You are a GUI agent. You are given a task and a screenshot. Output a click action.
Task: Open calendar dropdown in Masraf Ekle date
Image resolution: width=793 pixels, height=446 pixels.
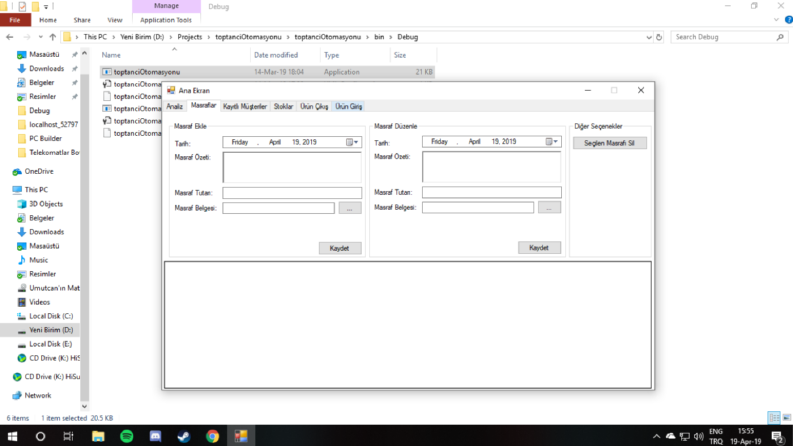(x=353, y=142)
